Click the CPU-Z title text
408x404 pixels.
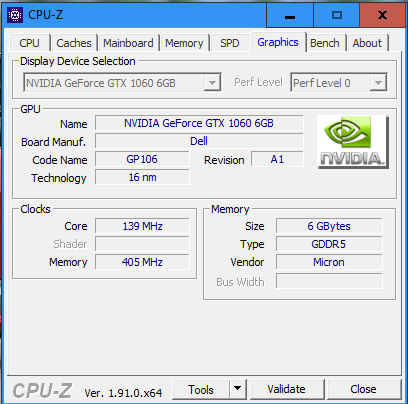click(x=46, y=15)
